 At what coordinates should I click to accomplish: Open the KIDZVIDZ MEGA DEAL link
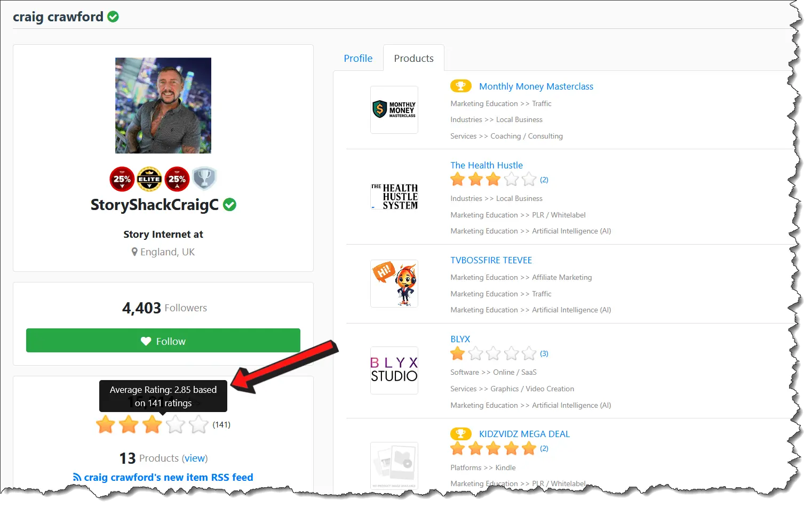click(x=524, y=434)
